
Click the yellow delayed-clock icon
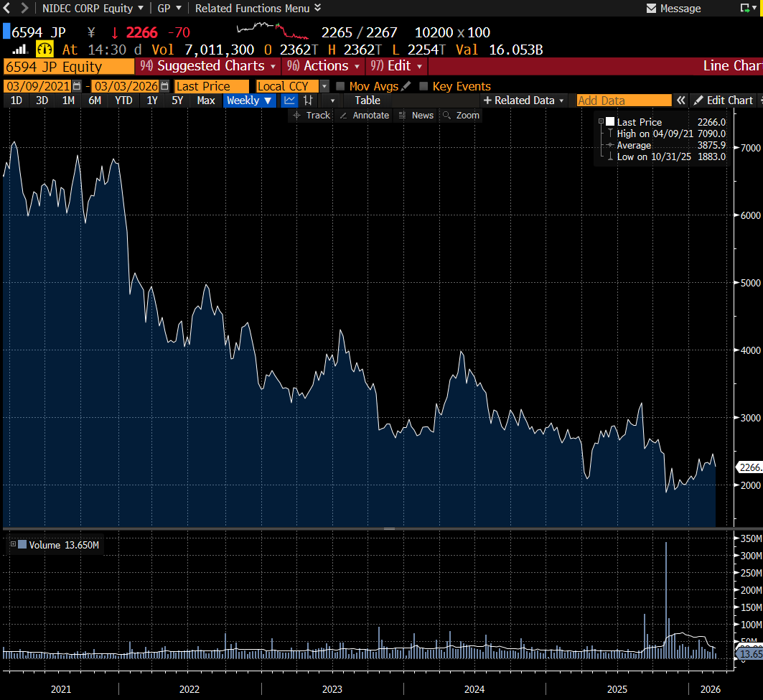pyautogui.click(x=45, y=49)
